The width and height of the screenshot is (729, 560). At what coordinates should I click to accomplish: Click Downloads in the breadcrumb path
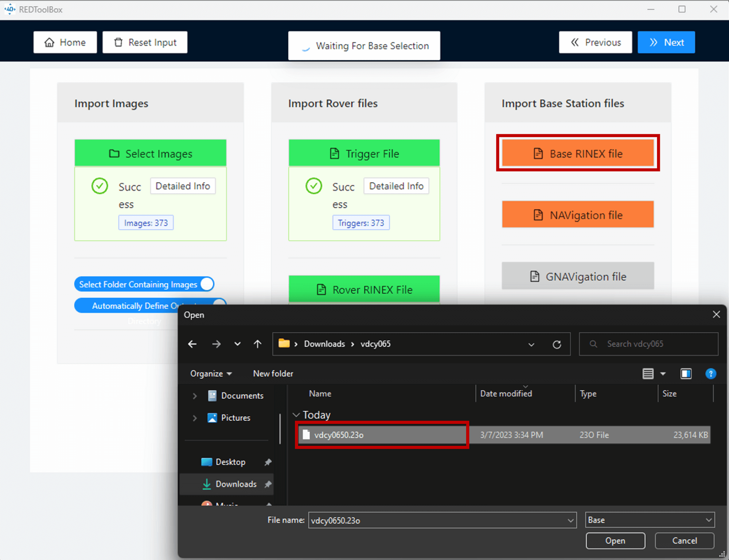(324, 344)
